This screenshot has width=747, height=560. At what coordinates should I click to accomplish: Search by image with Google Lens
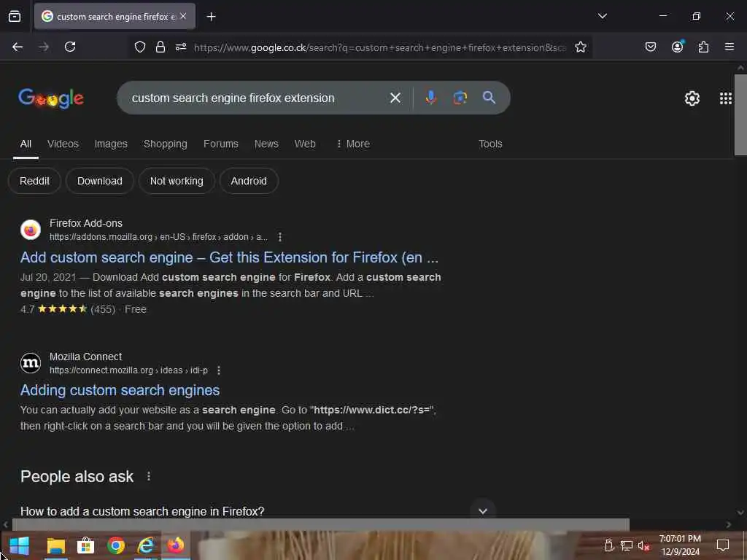click(x=460, y=98)
